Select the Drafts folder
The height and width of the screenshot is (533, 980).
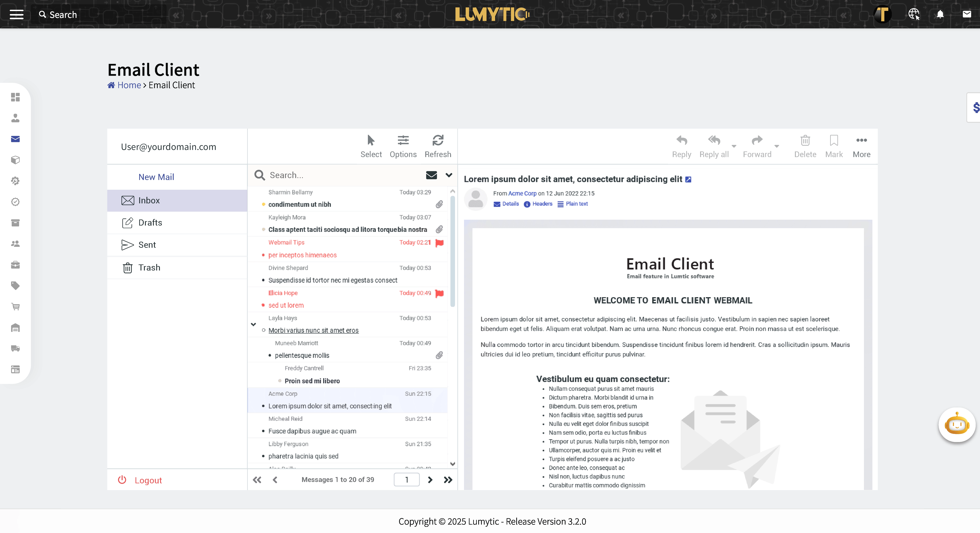pyautogui.click(x=150, y=223)
